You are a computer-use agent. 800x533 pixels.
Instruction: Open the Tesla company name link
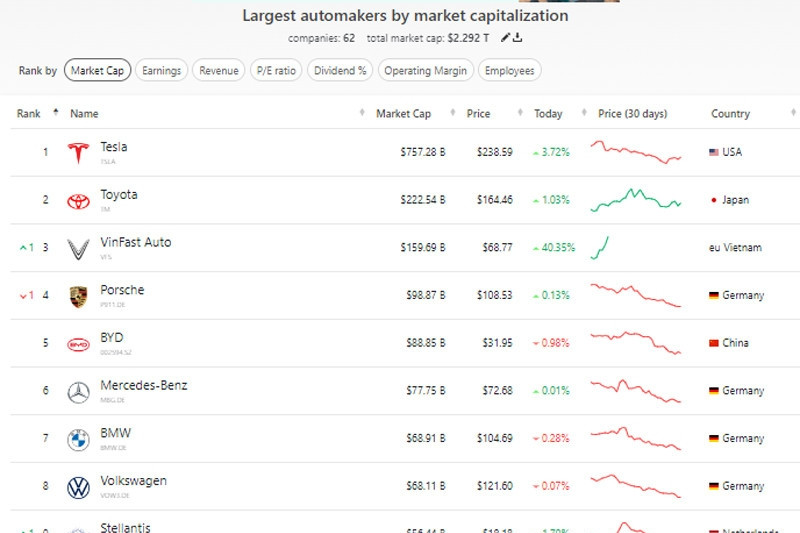point(113,147)
